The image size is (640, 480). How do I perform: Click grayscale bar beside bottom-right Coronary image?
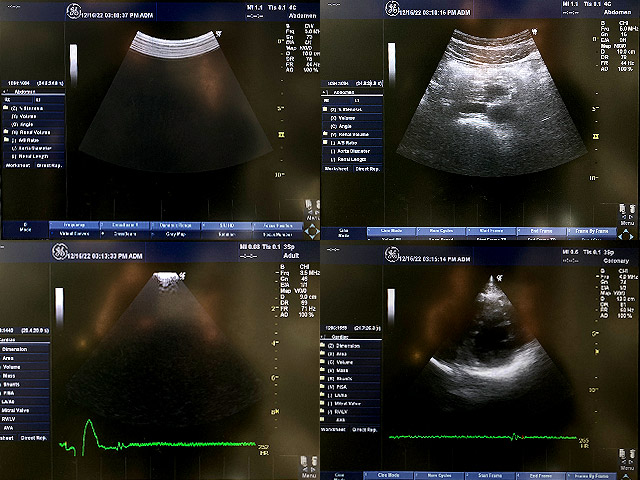[x=391, y=307]
